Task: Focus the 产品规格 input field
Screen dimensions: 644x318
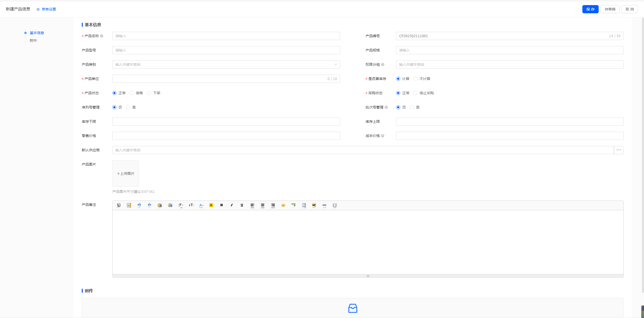Action: click(x=509, y=50)
